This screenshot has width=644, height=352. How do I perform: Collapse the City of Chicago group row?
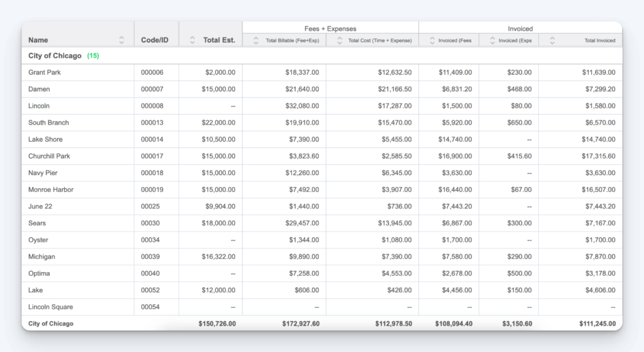(55, 55)
